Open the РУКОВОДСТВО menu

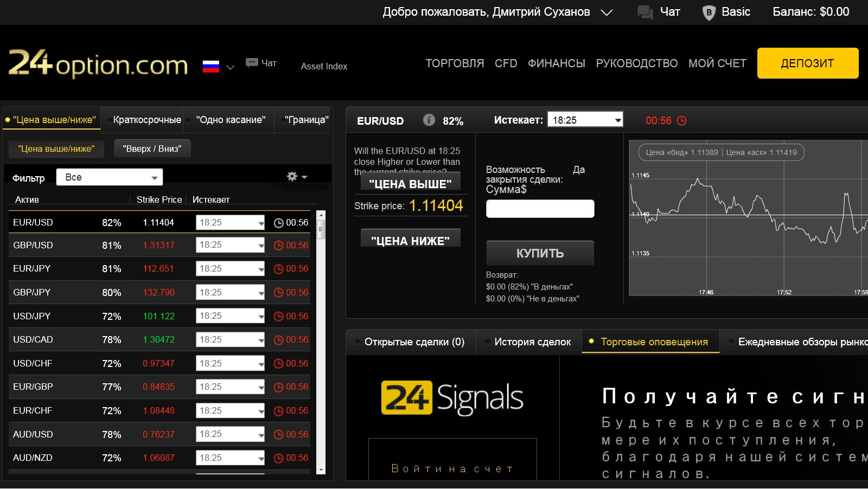point(637,63)
